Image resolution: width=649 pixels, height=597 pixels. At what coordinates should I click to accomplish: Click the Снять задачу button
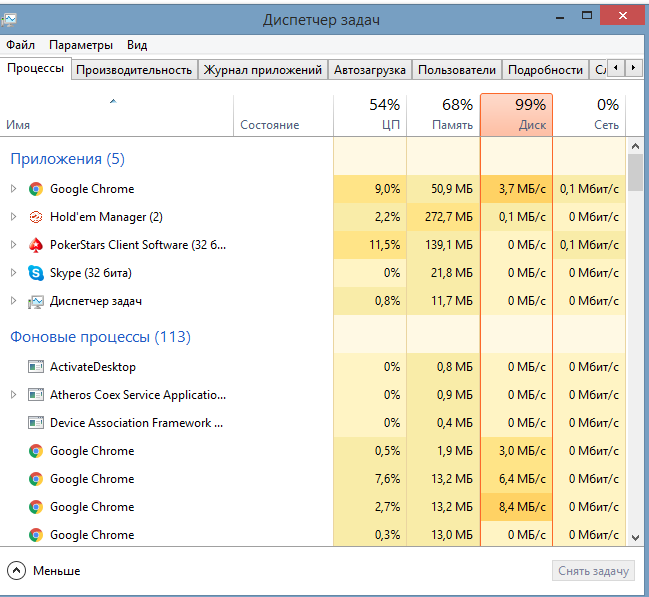click(594, 571)
